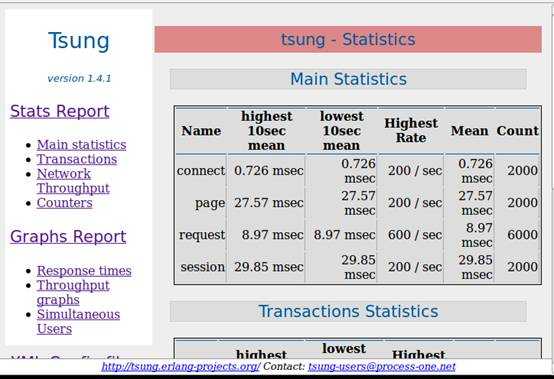The height and width of the screenshot is (379, 554).
Task: Click the highest 10sec mean header in Main Statistics
Action: click(266, 131)
